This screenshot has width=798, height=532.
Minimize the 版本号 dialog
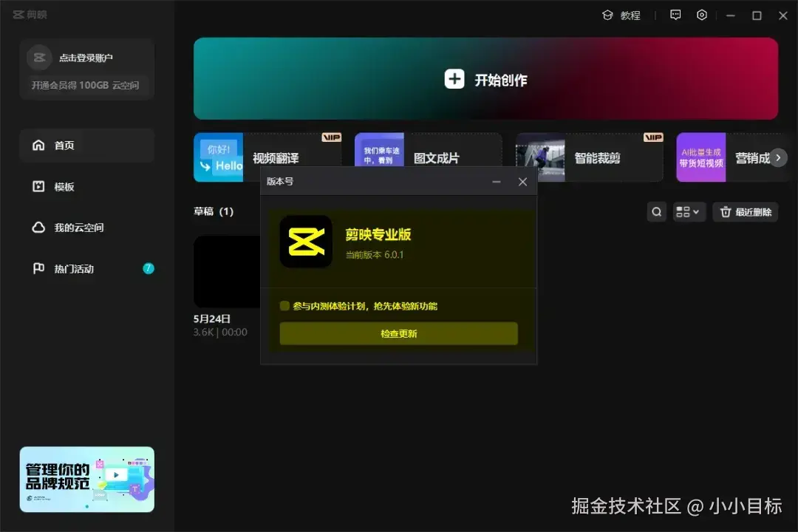497,182
